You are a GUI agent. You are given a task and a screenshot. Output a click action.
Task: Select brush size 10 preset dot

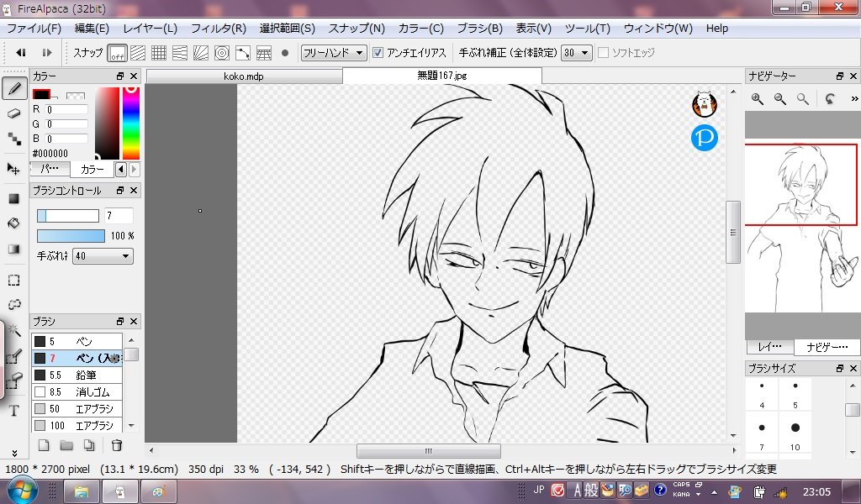point(795,428)
